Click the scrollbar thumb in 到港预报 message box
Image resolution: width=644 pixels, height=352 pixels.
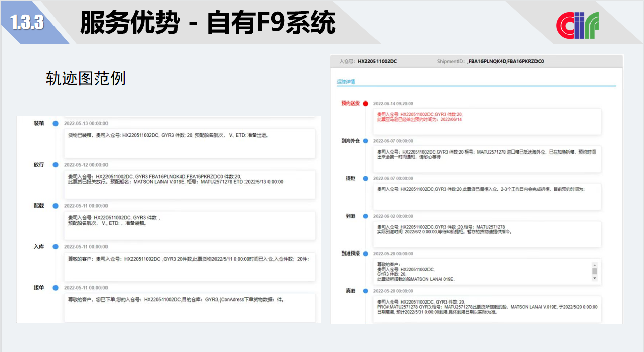tap(594, 271)
